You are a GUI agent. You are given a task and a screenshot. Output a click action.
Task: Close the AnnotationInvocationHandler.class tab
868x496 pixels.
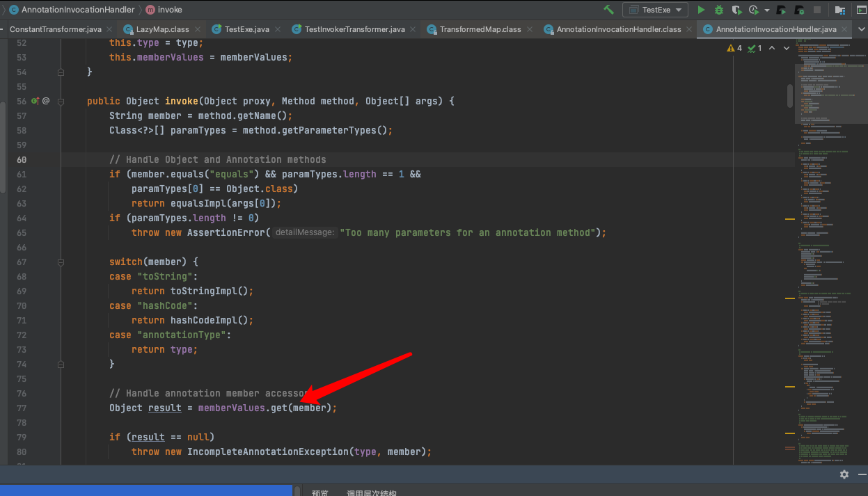(x=691, y=29)
